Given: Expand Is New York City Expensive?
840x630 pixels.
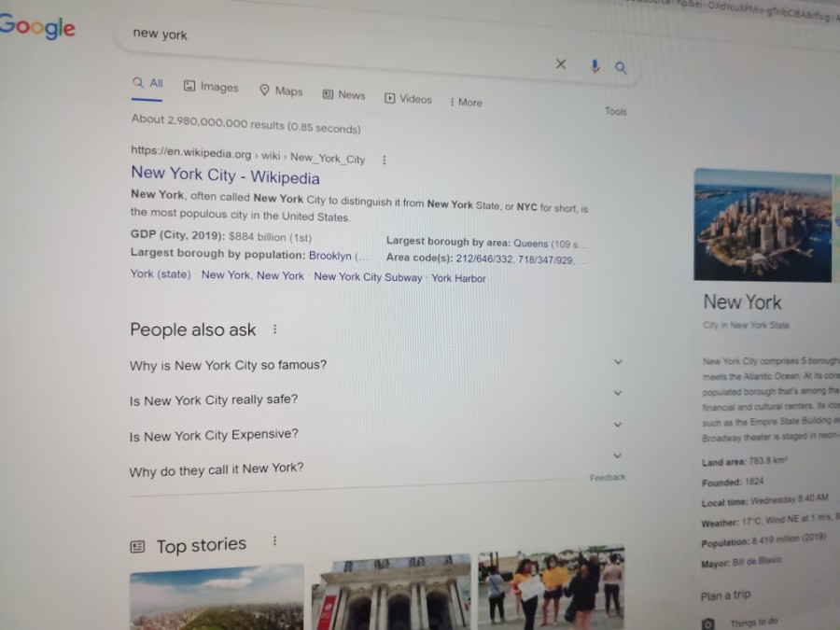Looking at the screenshot, I should coord(377,430).
